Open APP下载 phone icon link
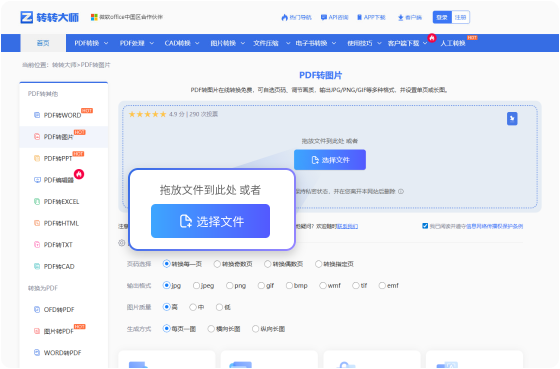 [x=371, y=17]
